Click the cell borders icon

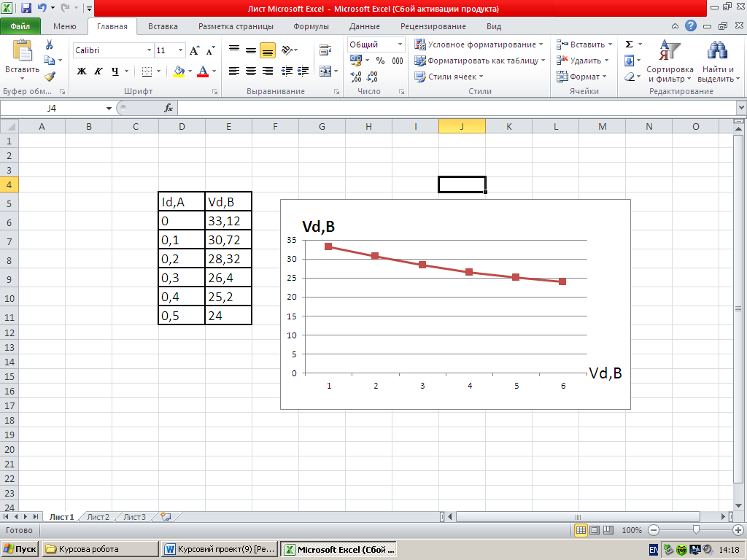pos(147,71)
